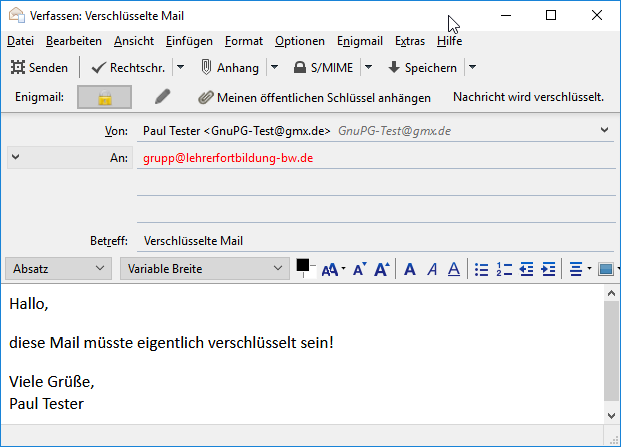The height and width of the screenshot is (447, 621).
Task: Attach my public key via Meinen öffentlichen Schlüssel anhängen
Action: (x=314, y=97)
